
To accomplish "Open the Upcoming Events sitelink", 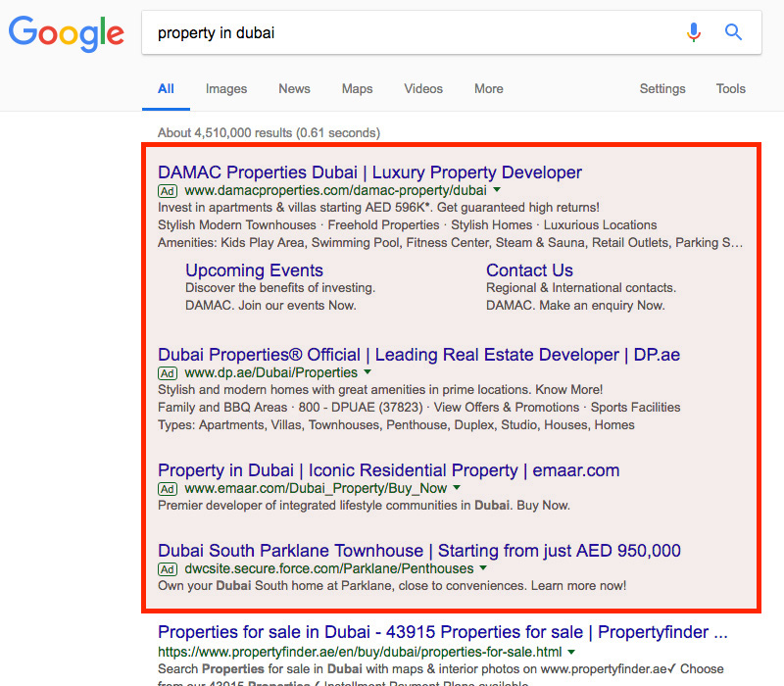I will pos(254,270).
